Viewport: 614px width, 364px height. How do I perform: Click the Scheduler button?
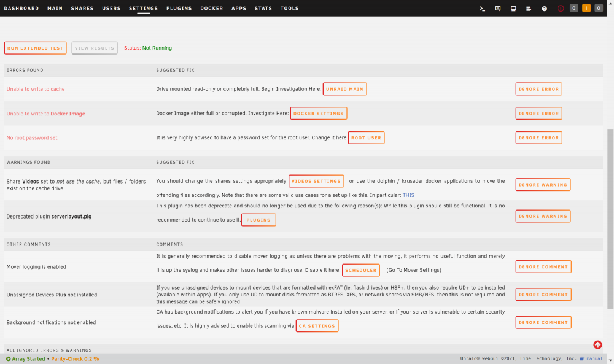360,270
